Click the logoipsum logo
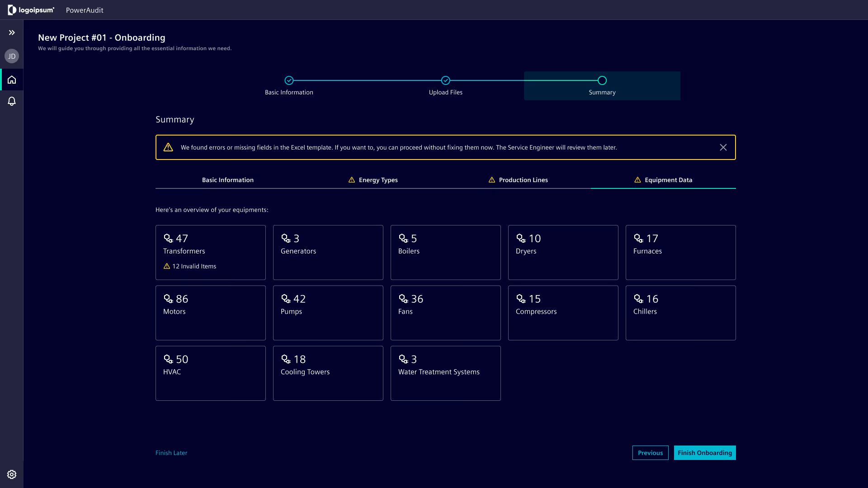Image resolution: width=868 pixels, height=488 pixels. point(31,10)
